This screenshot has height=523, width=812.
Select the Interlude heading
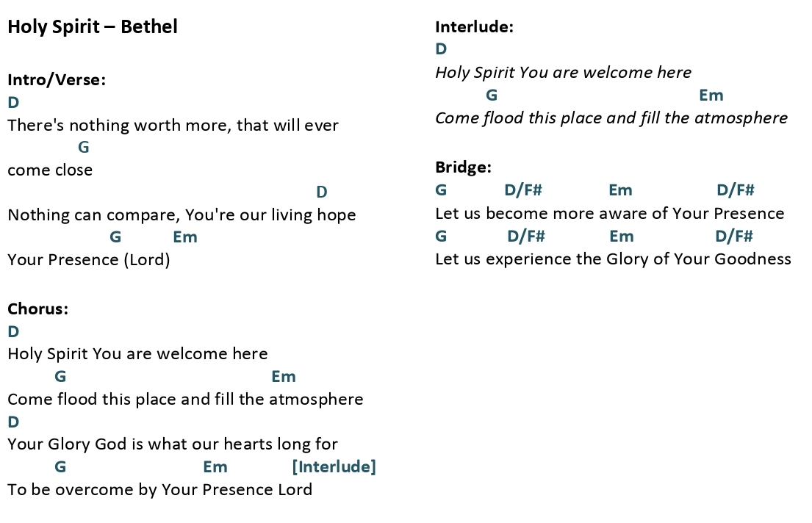pyautogui.click(x=475, y=27)
